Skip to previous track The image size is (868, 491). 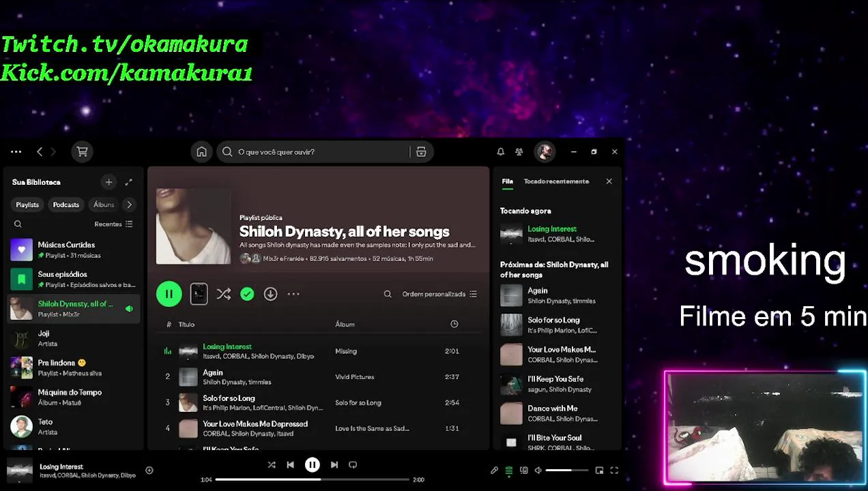tap(290, 465)
